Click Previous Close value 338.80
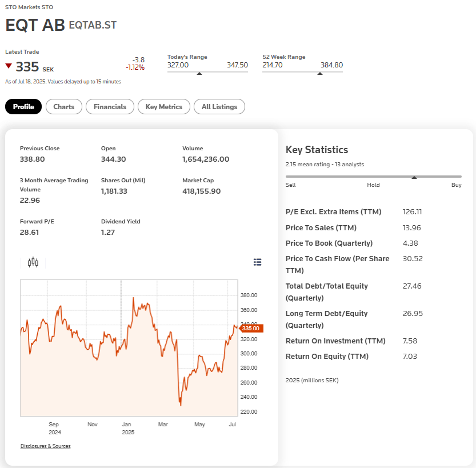 (32, 159)
